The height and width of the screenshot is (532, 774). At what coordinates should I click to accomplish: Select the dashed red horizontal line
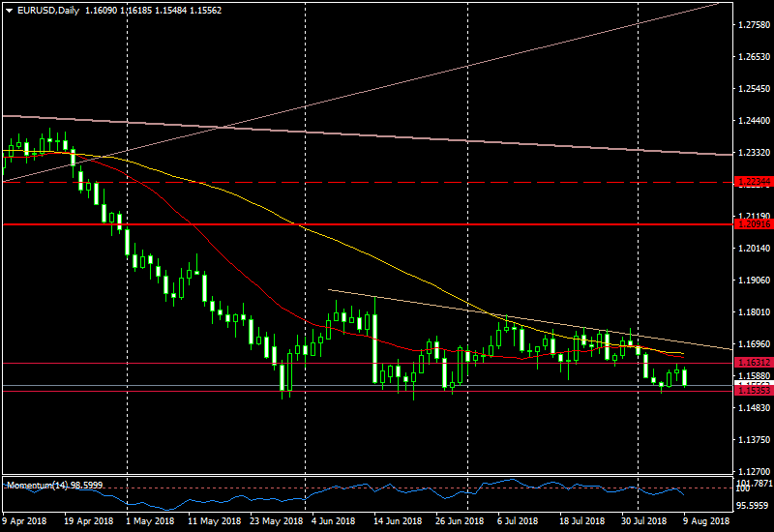(x=387, y=182)
